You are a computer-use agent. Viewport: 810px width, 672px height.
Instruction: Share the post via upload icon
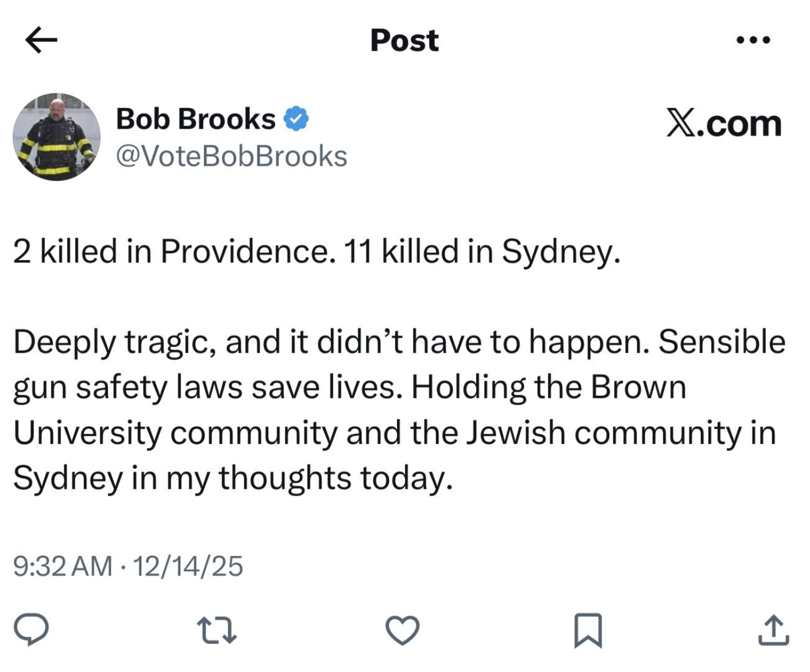pos(773,630)
